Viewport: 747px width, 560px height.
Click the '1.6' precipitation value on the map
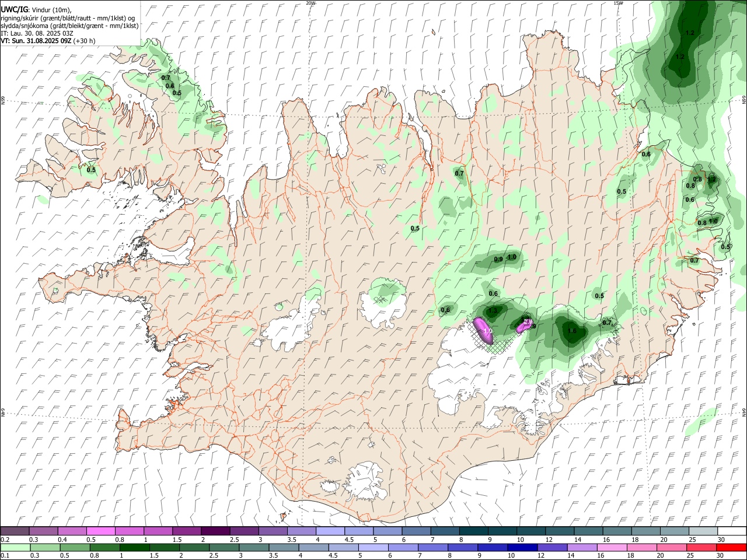pyautogui.click(x=572, y=331)
